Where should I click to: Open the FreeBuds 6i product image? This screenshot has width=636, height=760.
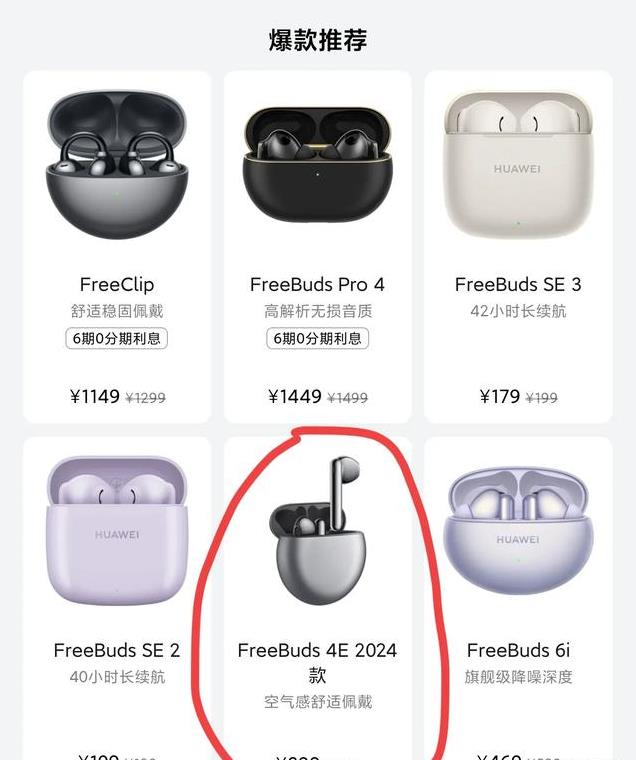click(518, 531)
